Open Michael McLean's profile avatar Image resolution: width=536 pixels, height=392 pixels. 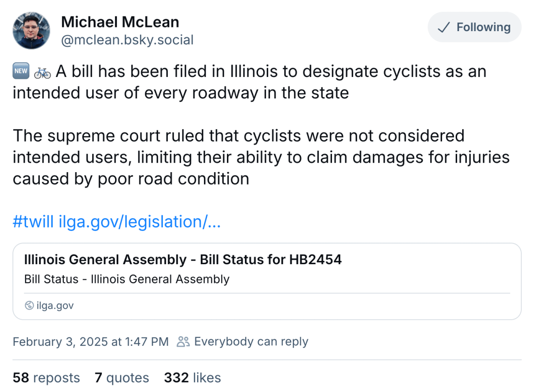pos(31,31)
